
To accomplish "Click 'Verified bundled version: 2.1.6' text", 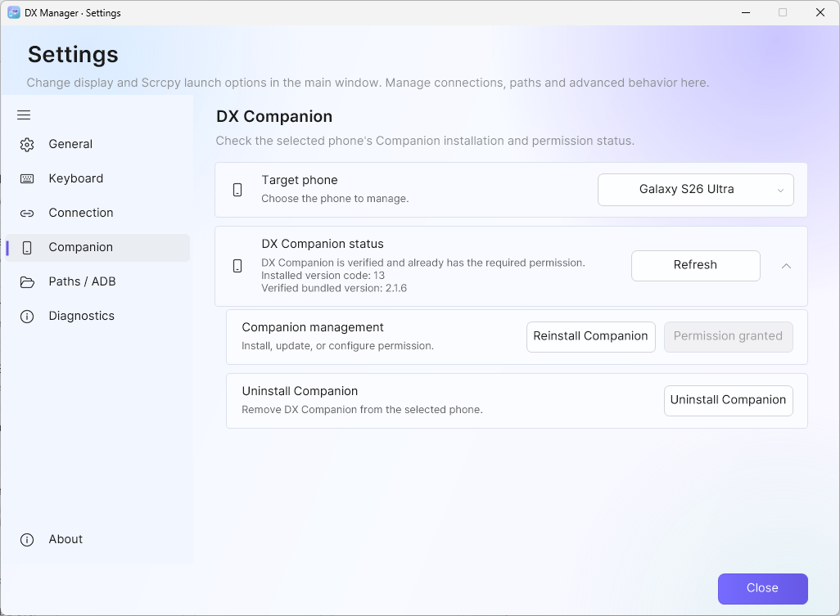I will click(334, 289).
